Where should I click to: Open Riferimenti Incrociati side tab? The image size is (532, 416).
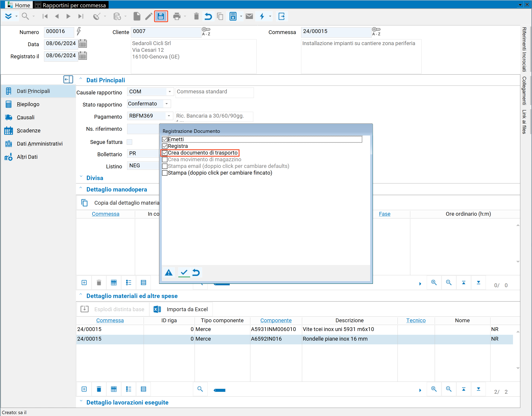[524, 49]
